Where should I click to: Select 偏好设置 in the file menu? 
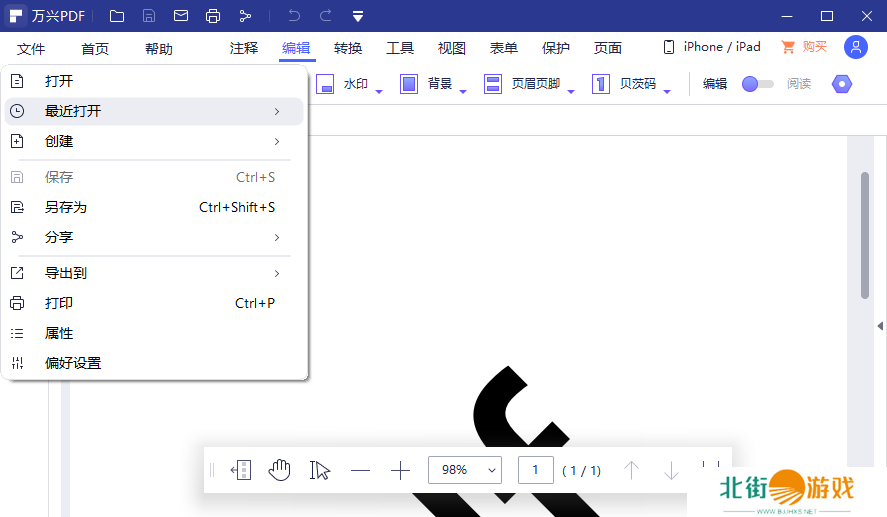coord(73,363)
